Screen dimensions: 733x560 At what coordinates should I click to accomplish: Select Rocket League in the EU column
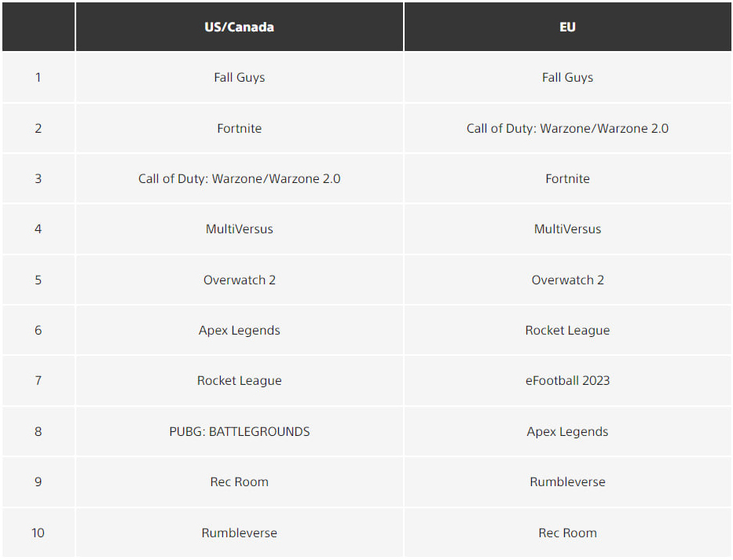pos(567,331)
